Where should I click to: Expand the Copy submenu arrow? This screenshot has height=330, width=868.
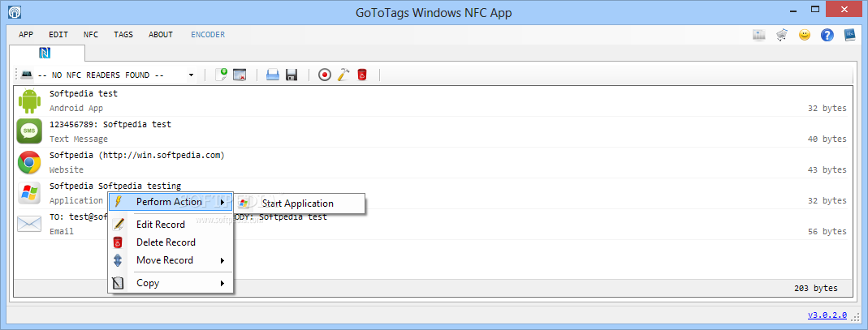[x=222, y=284]
